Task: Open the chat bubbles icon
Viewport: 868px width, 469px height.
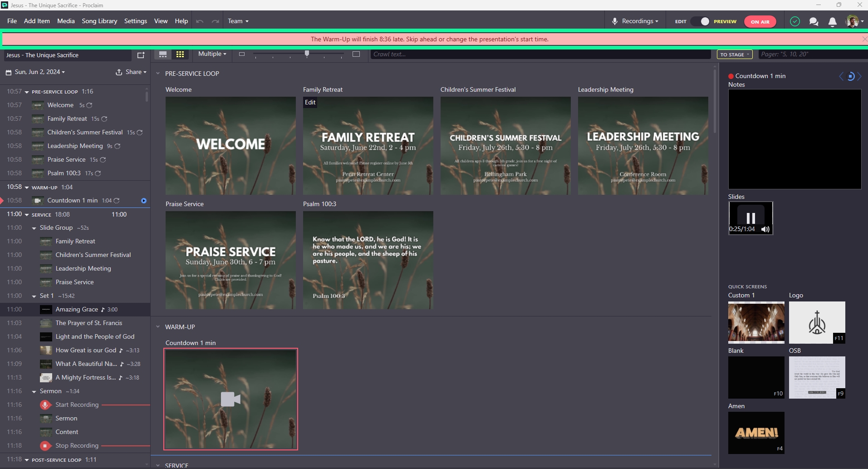Action: click(x=814, y=21)
